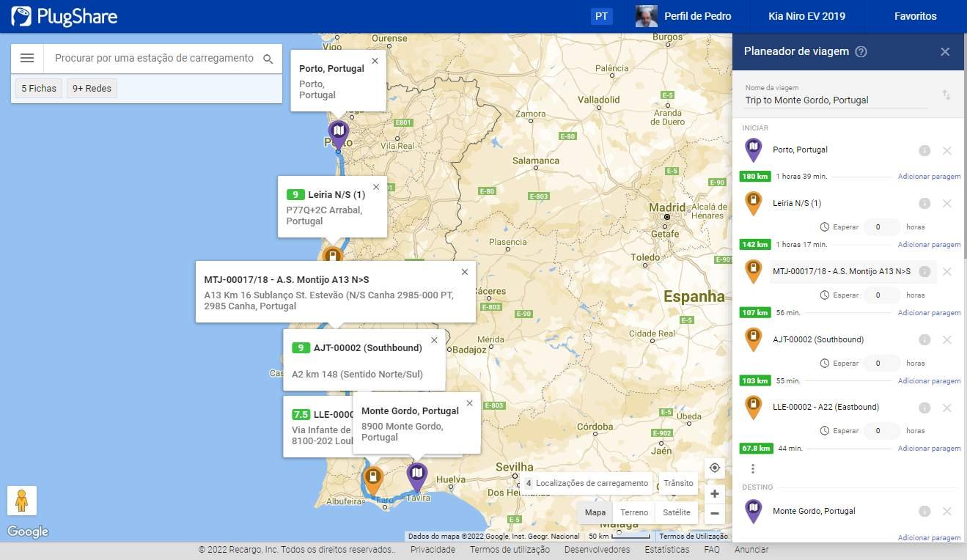Click the locate-me crosshair map button
The height and width of the screenshot is (560, 967).
tap(715, 468)
